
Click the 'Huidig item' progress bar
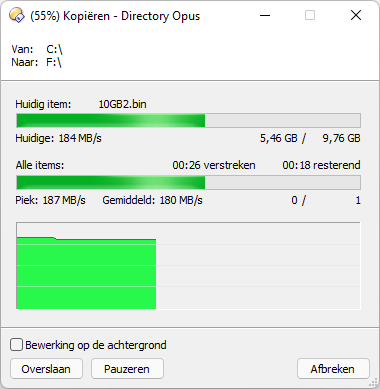[x=188, y=120]
